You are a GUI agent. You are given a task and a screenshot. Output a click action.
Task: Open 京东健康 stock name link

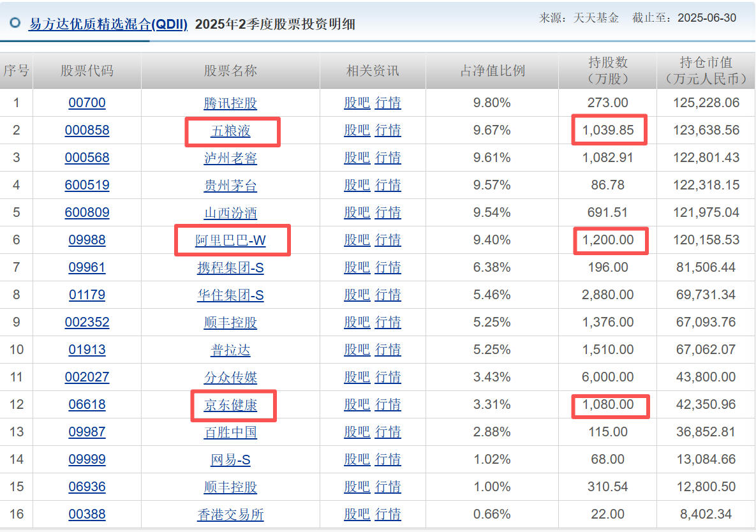tap(230, 405)
